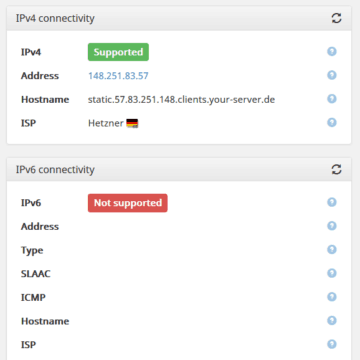
Task: Open help icon for ICMP row
Action: [332, 297]
